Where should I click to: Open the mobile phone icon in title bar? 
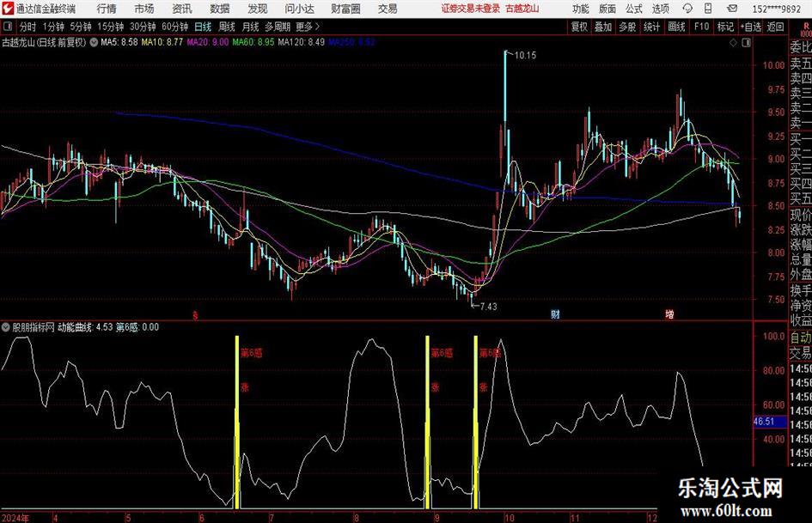pyautogui.click(x=708, y=9)
